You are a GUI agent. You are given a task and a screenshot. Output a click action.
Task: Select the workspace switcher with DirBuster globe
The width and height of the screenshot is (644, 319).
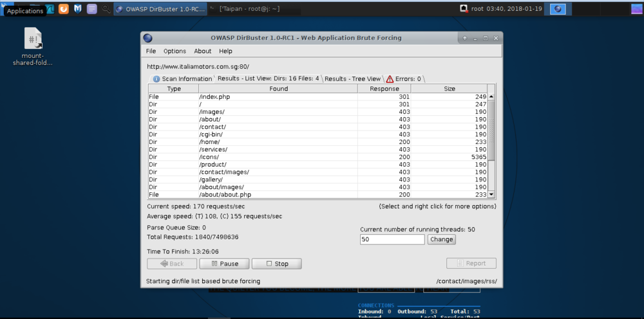coord(558,9)
